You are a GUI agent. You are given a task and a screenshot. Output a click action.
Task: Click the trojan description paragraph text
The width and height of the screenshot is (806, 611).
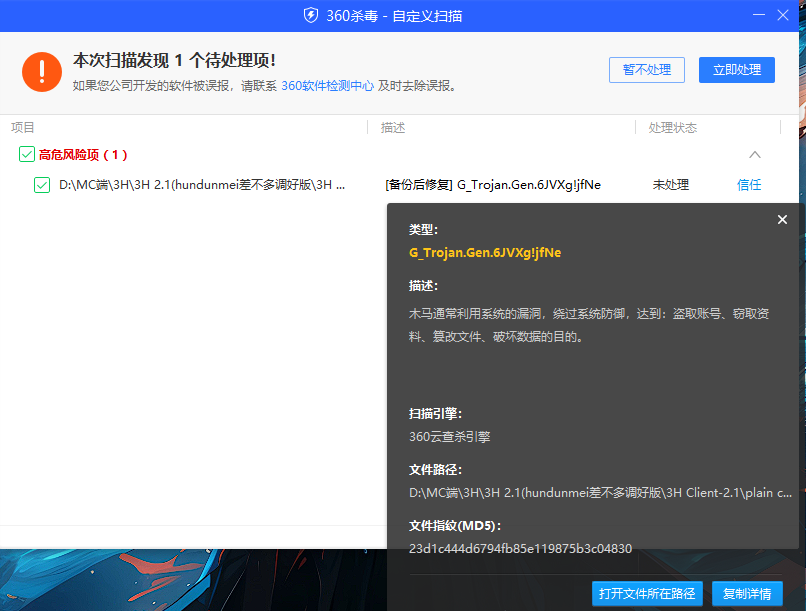[x=589, y=325]
